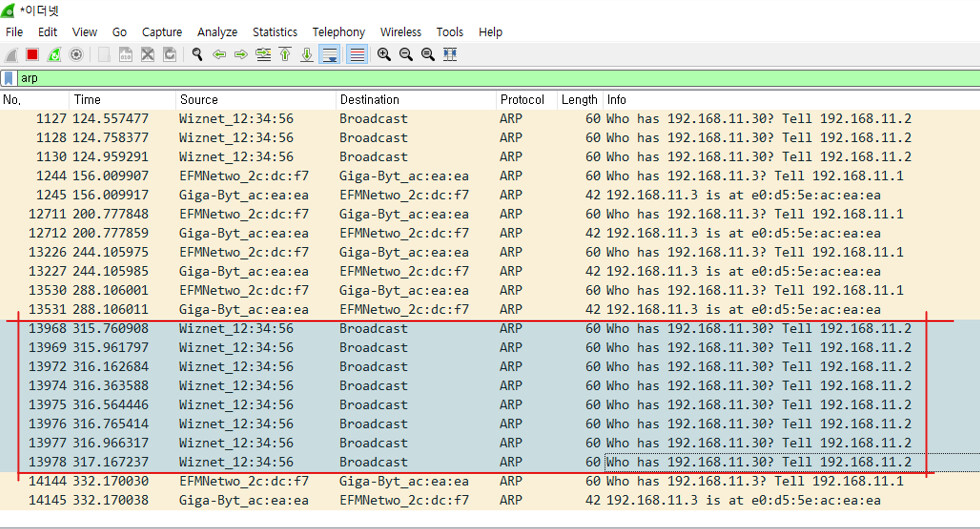Open the Capture menu

(162, 32)
